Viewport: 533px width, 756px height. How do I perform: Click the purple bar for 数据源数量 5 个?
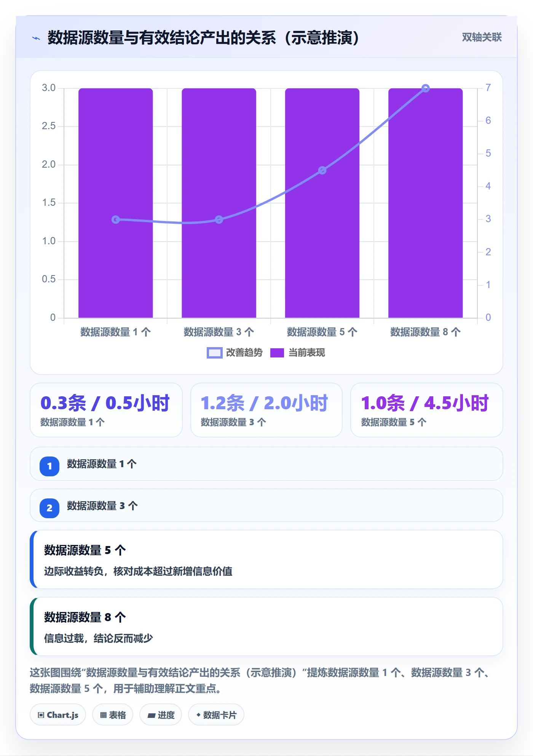pyautogui.click(x=322, y=203)
